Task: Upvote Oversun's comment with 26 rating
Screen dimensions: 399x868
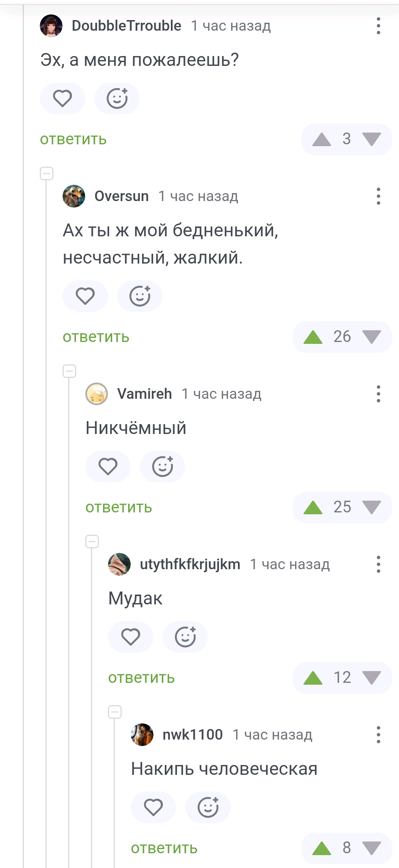Action: (313, 337)
